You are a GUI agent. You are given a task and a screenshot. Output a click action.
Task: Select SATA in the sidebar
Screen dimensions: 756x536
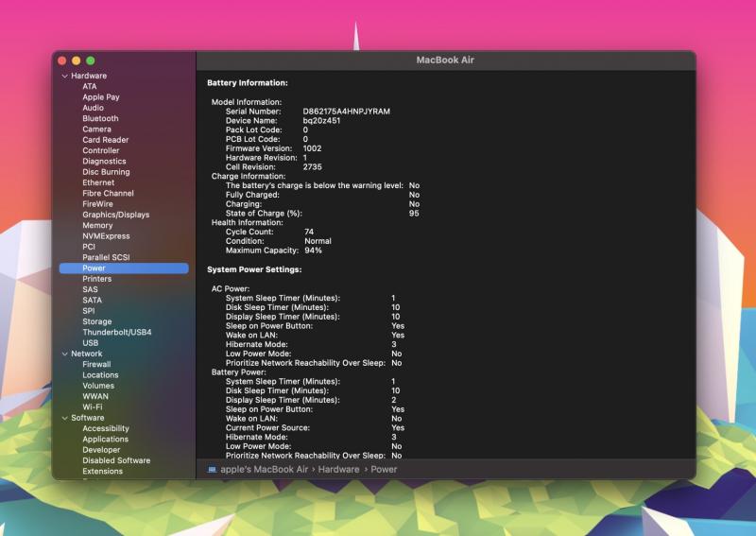coord(92,300)
